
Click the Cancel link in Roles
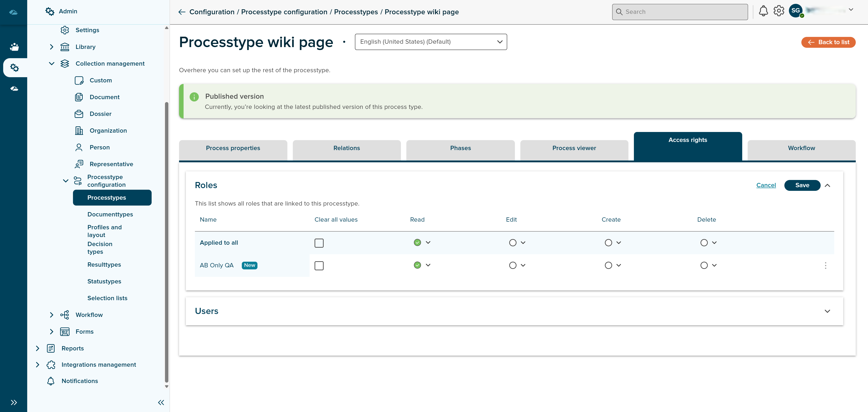[766, 185]
